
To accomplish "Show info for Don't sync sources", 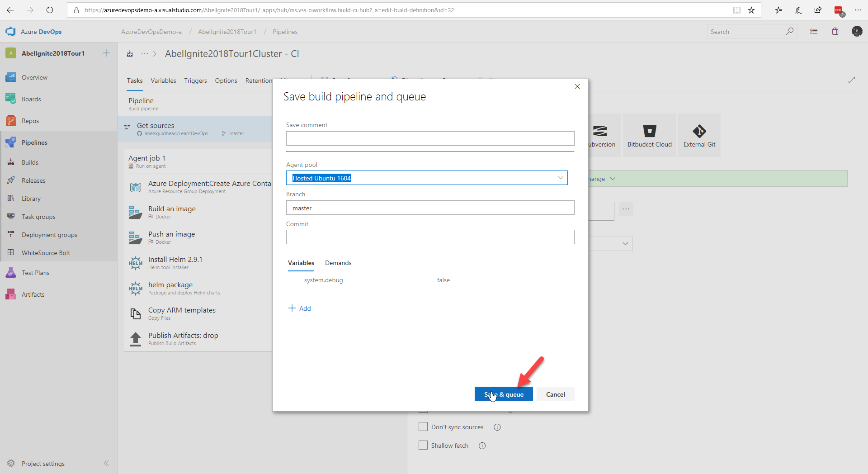I will (497, 427).
